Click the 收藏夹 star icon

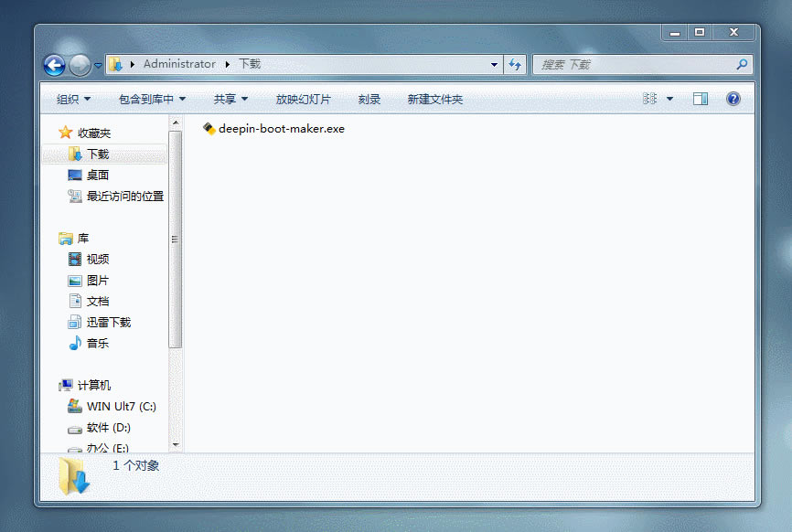66,133
